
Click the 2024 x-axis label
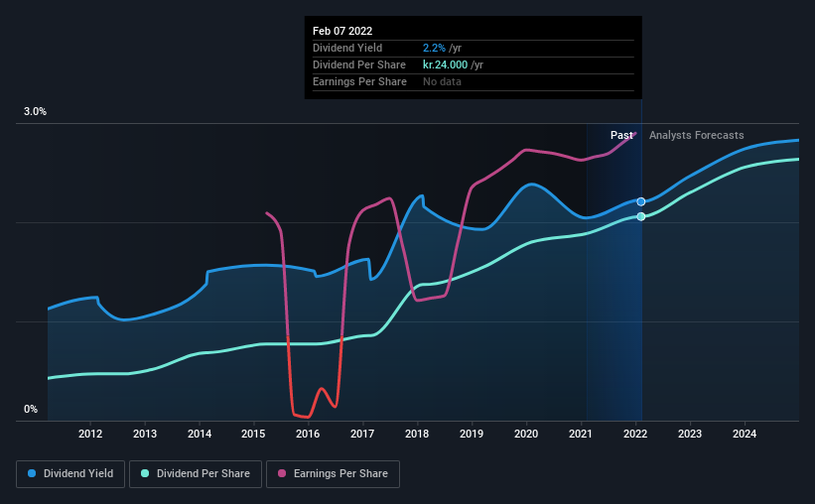745,434
